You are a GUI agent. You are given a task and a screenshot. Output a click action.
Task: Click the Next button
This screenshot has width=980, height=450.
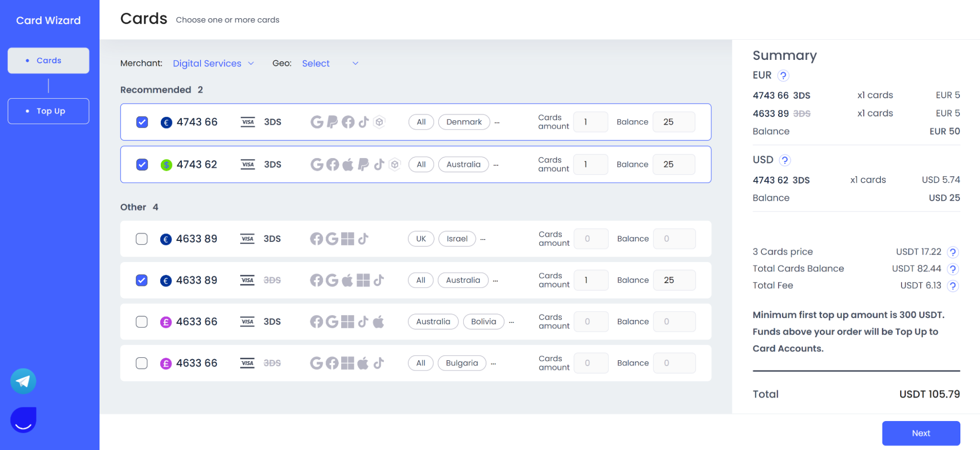pos(921,433)
